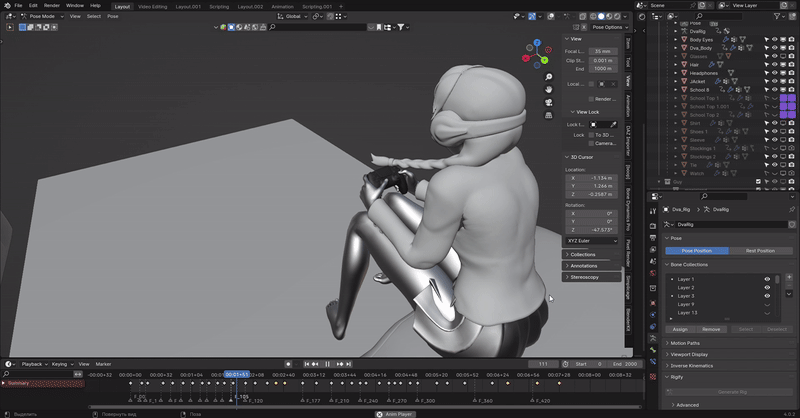The height and width of the screenshot is (418, 800).
Task: Jump to the last frame in timeline
Action: 348,364
